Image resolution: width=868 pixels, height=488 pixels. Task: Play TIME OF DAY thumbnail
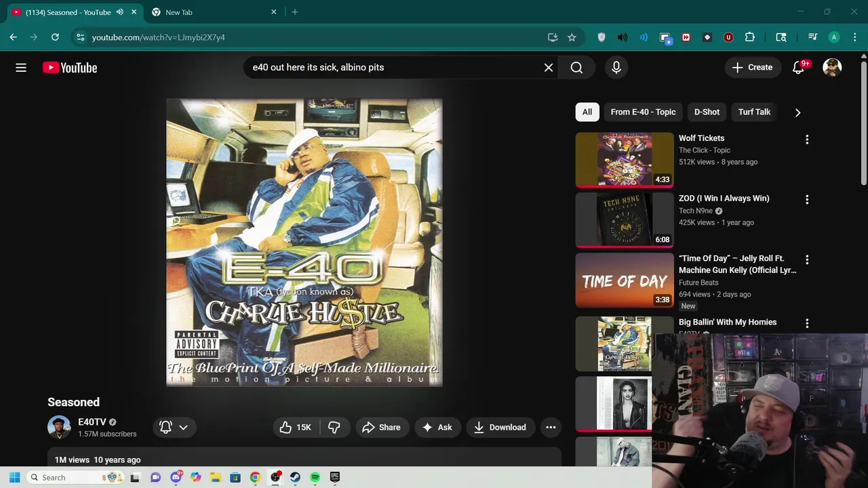click(625, 280)
